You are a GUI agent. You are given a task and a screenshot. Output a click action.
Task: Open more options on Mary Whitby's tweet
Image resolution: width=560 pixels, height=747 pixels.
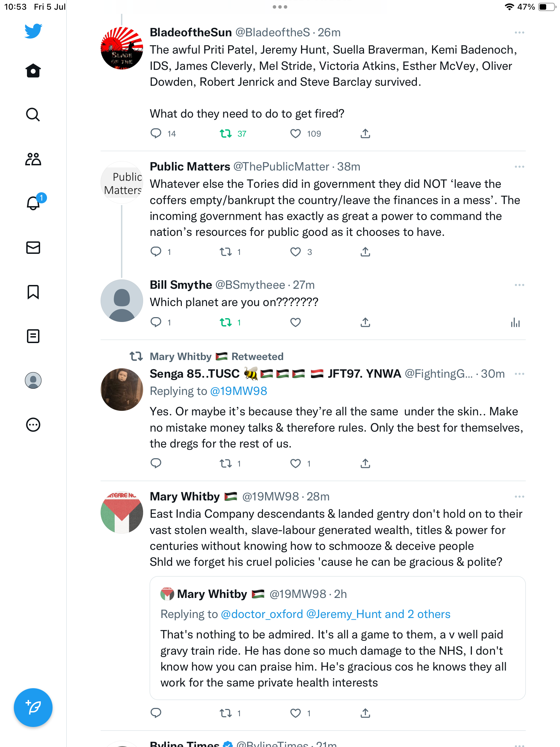point(519,497)
